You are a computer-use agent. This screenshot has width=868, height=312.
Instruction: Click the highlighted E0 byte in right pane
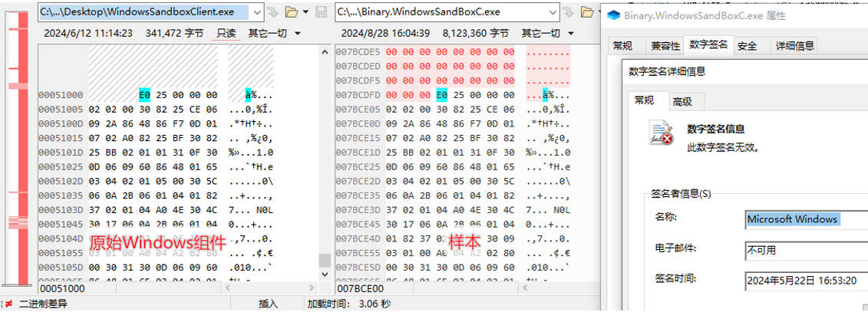(442, 95)
